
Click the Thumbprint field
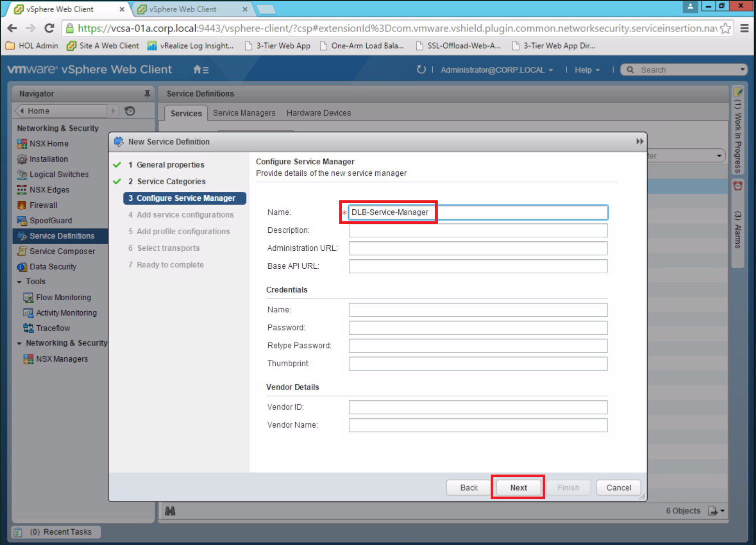point(478,364)
